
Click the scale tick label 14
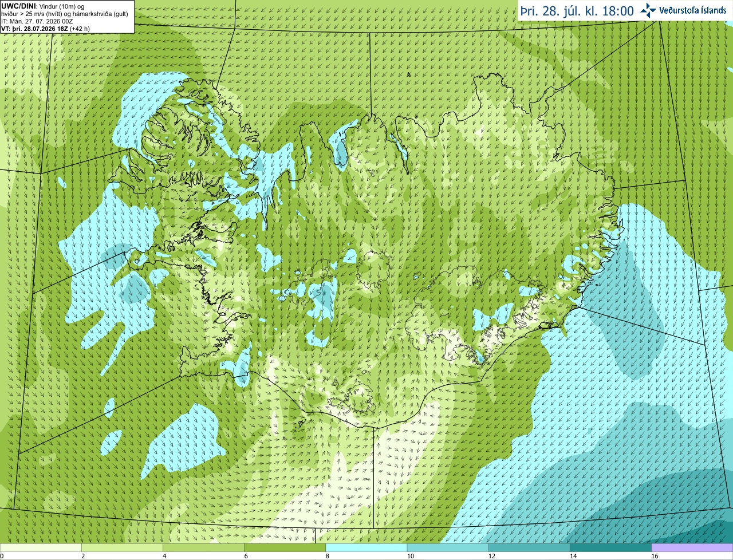pos(574,556)
